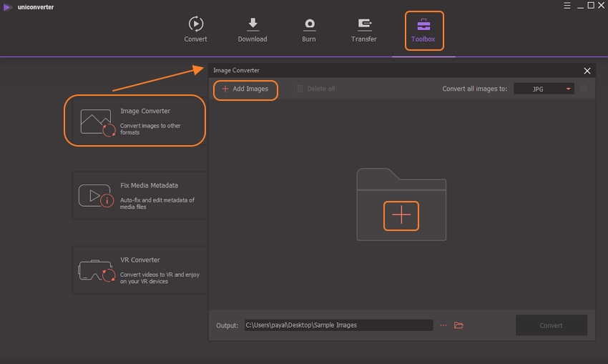The image size is (608, 364).
Task: Click the large plus folder icon
Action: coord(401,216)
